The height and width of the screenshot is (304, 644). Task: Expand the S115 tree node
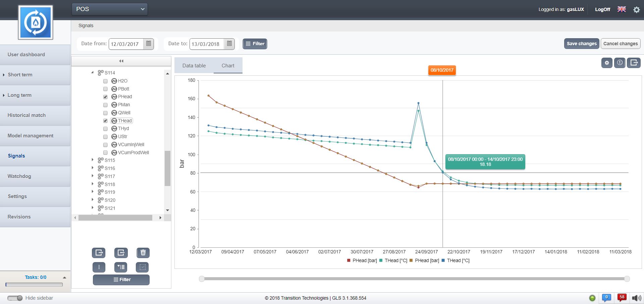pos(93,160)
